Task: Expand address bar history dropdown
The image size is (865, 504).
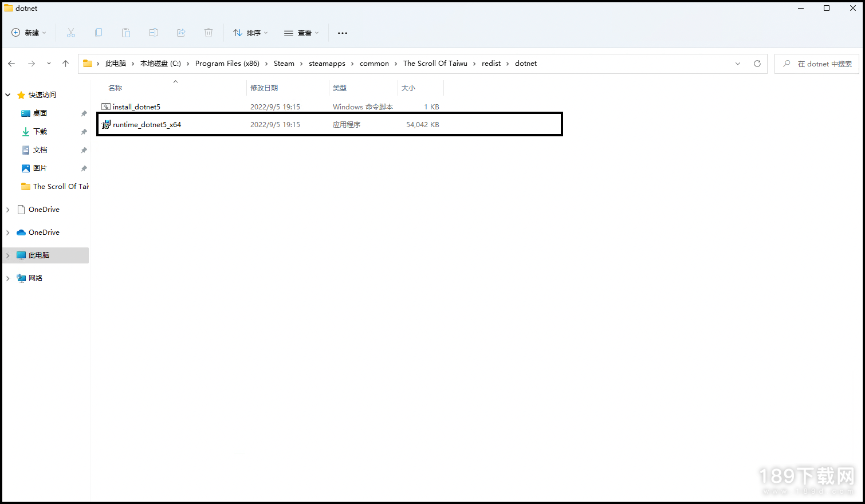Action: coord(738,64)
